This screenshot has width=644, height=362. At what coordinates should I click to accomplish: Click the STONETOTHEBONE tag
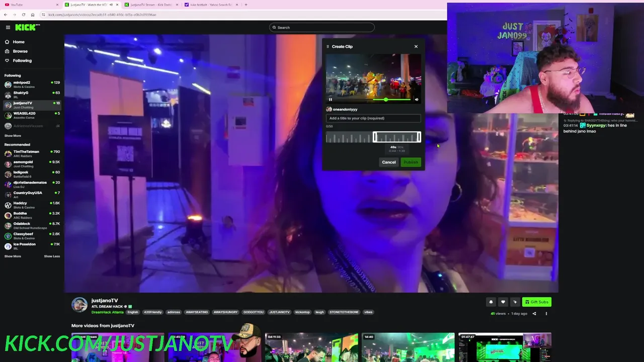click(x=344, y=312)
